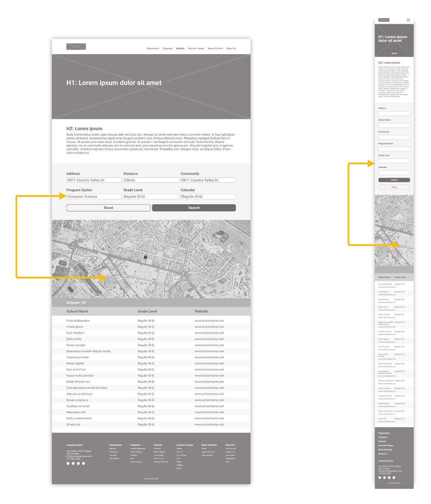Open website link for Aliquam scelerisque

[x=209, y=394]
